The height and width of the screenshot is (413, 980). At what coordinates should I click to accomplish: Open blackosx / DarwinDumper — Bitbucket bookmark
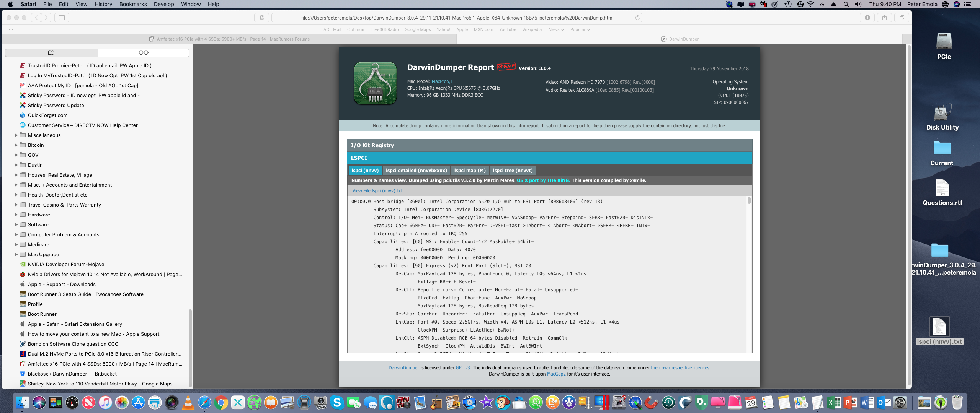72,374
